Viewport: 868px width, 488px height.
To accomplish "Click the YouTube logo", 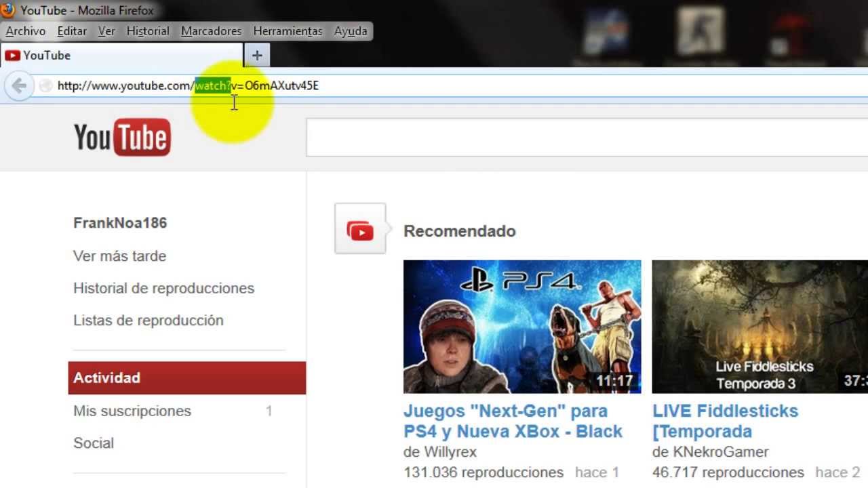I will (x=122, y=137).
